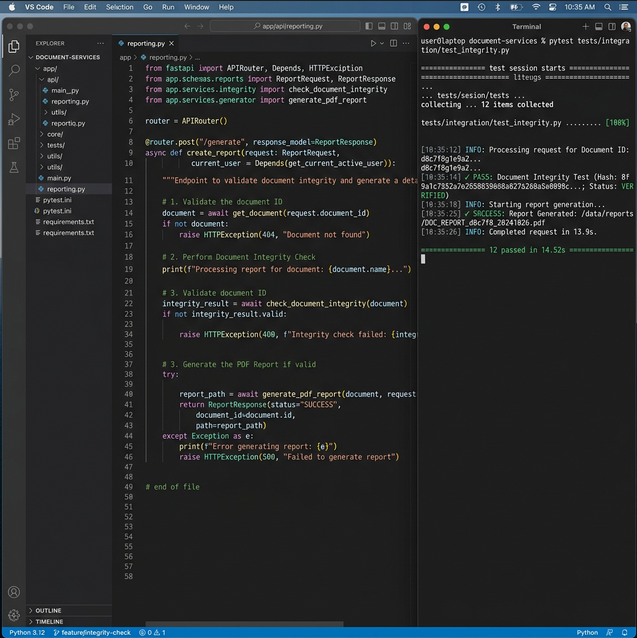This screenshot has width=637, height=638.
Task: Click Python 3.12 interpreter in status bar
Action: pyautogui.click(x=26, y=632)
